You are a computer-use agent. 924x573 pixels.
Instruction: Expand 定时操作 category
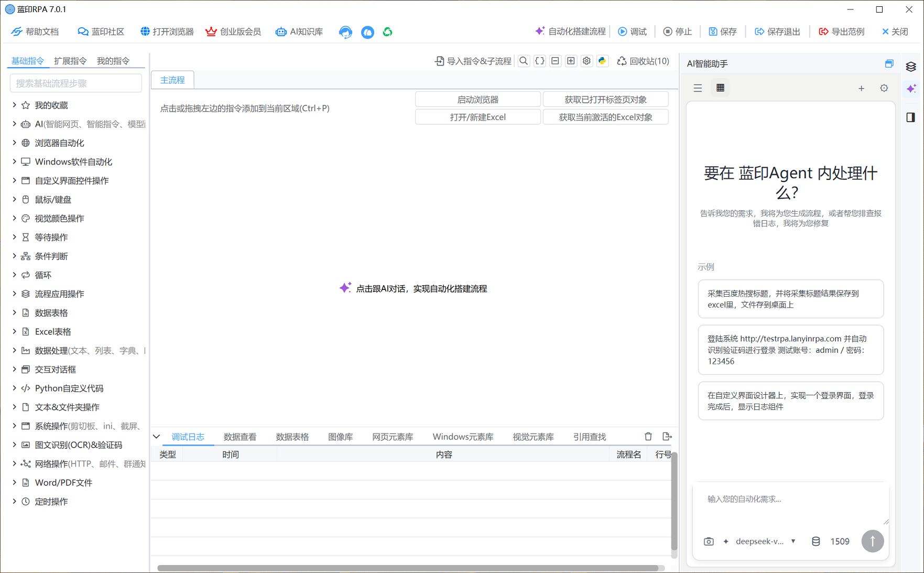point(14,501)
